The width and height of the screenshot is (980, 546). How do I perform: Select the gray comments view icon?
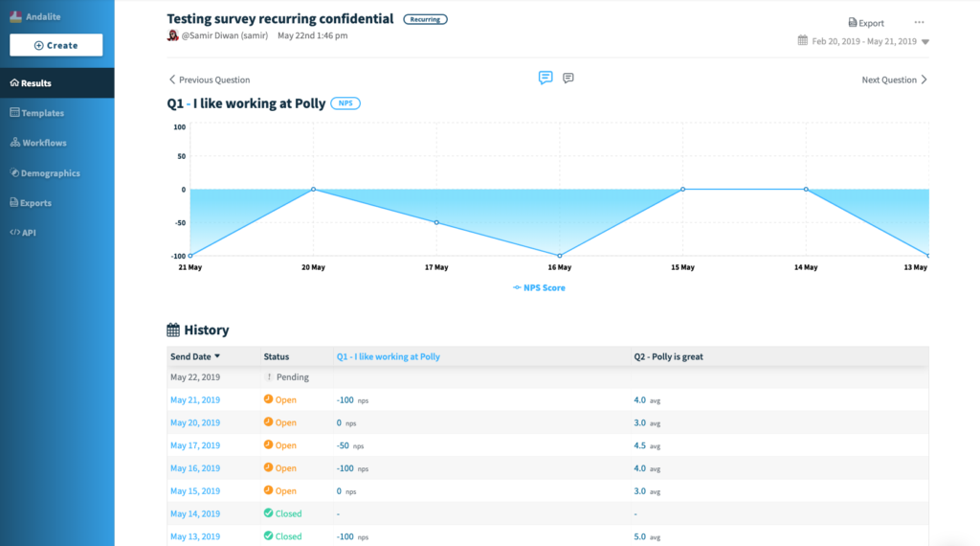568,79
